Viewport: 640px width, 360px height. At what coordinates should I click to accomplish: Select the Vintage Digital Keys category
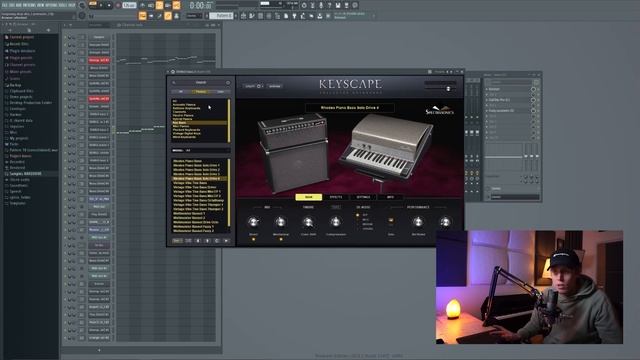(x=187, y=133)
